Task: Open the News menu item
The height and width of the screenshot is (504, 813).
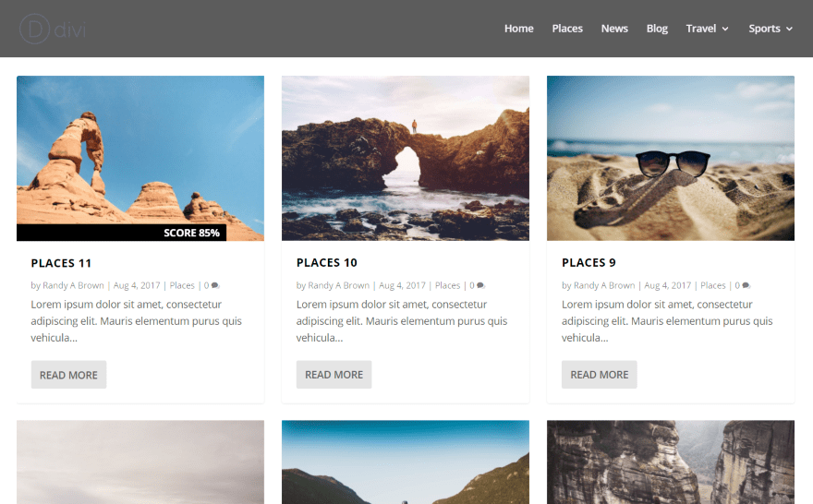Action: pos(614,29)
